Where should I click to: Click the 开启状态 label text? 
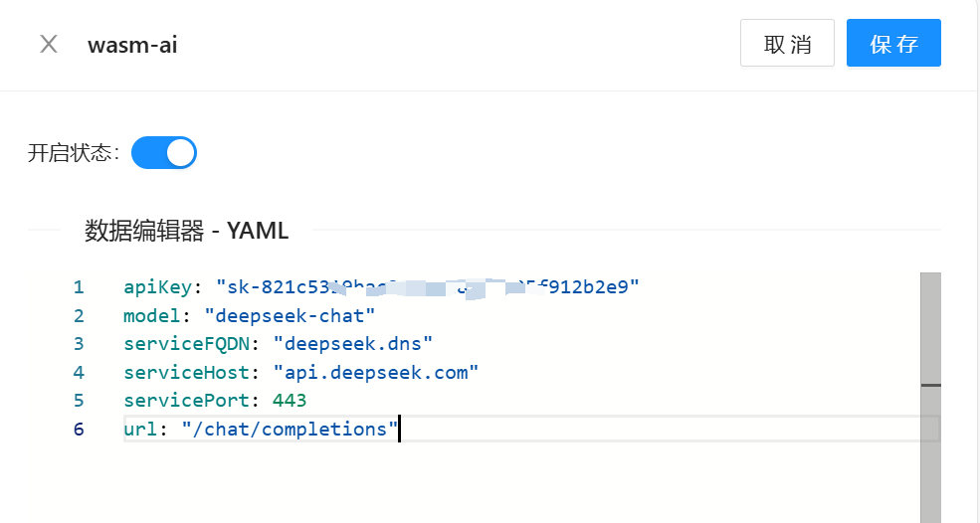[x=74, y=153]
